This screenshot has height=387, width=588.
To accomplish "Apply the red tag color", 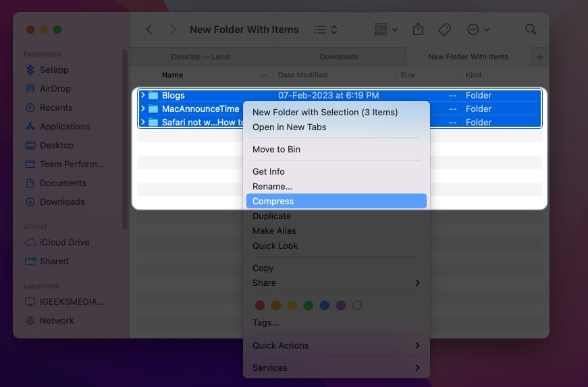I will pyautogui.click(x=260, y=305).
